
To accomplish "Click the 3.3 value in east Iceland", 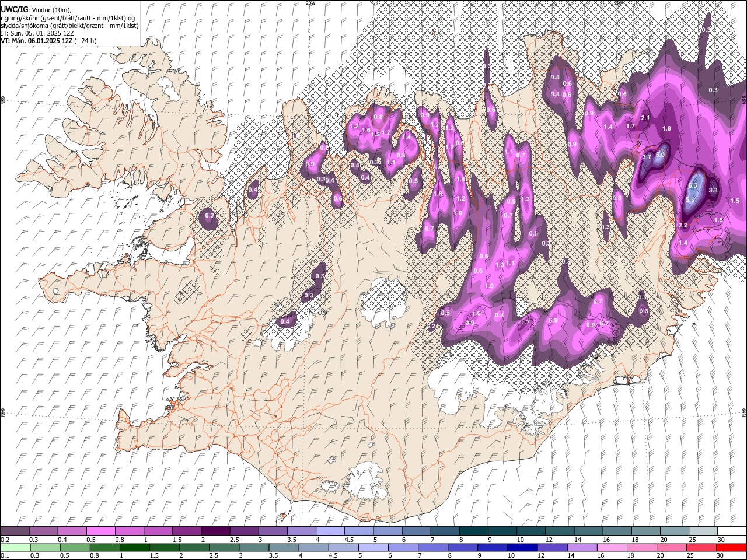I will point(713,190).
